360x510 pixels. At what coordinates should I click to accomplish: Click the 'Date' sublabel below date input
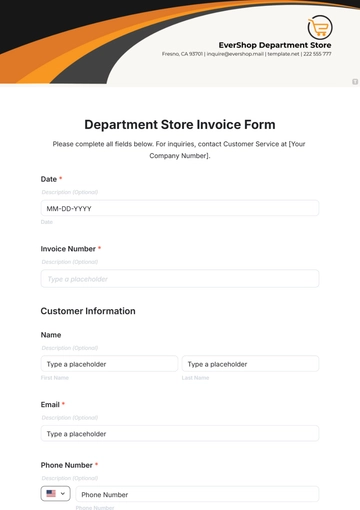point(47,222)
